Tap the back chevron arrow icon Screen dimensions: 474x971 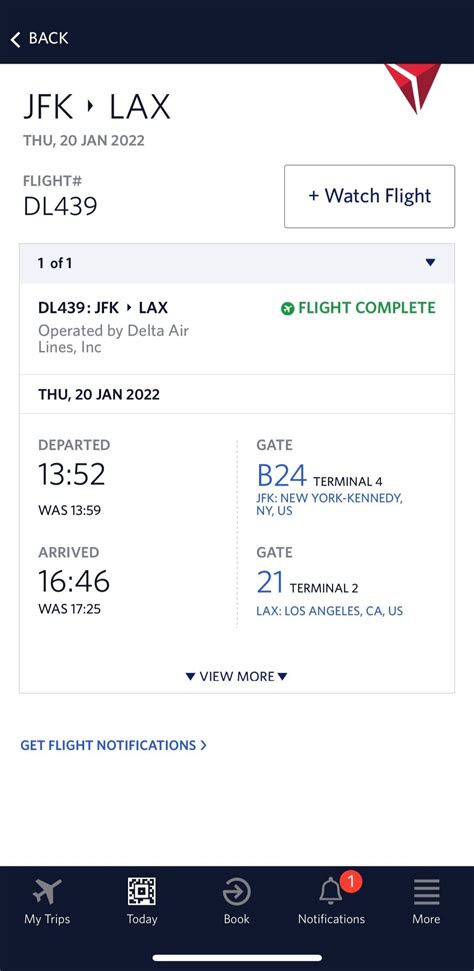coord(15,39)
